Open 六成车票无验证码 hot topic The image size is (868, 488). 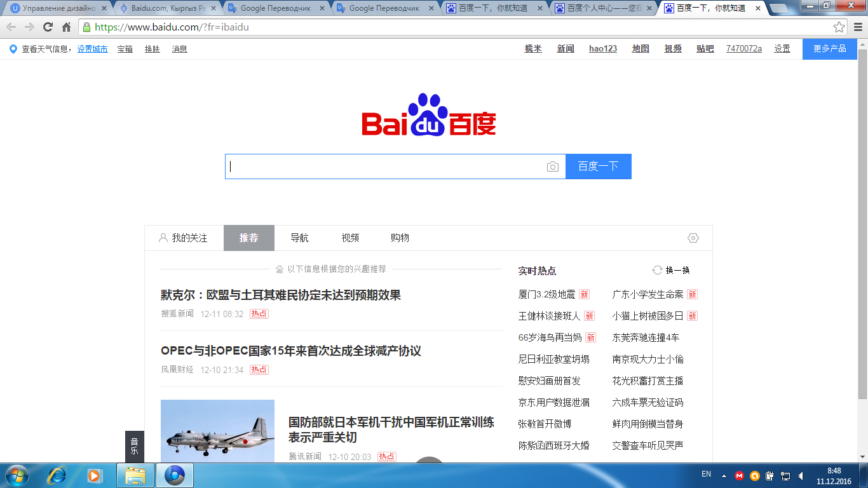tap(648, 402)
